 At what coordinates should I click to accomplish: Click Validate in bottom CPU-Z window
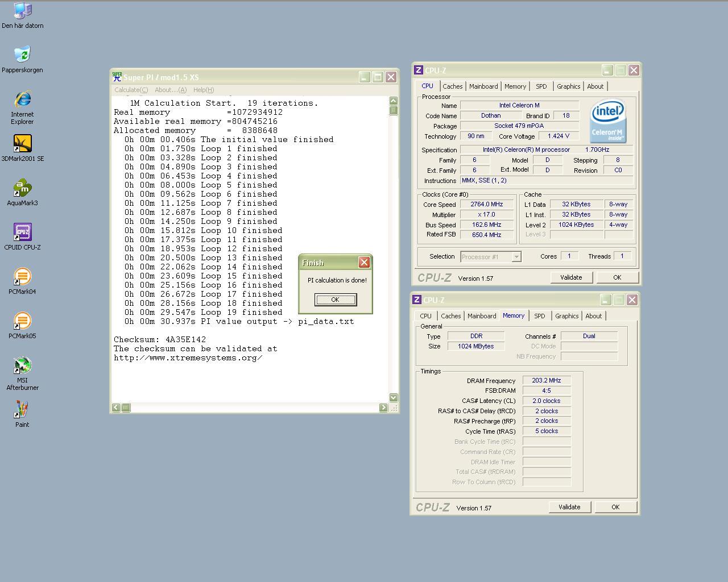point(569,507)
